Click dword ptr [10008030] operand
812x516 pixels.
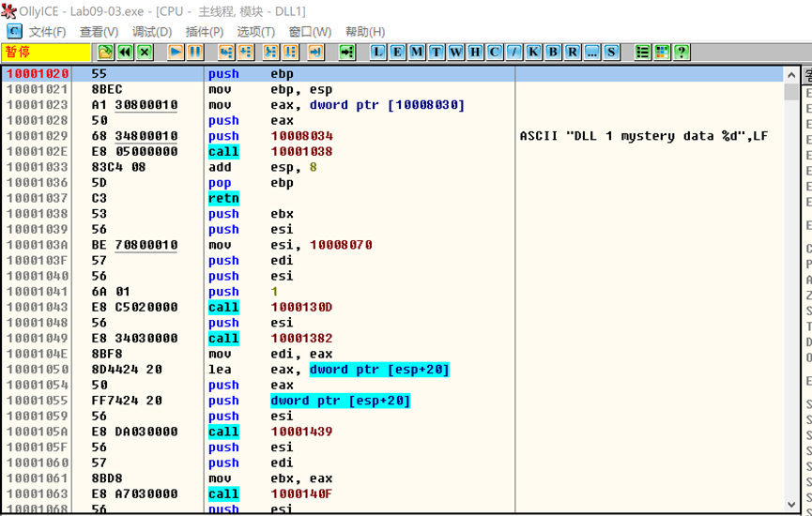(x=387, y=105)
